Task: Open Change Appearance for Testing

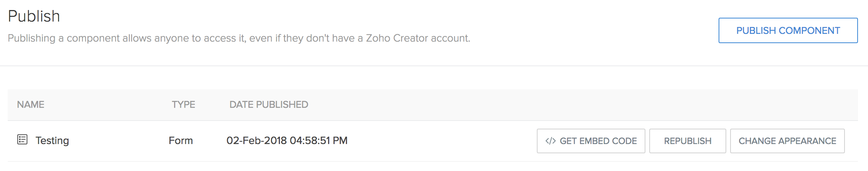Action: tap(787, 141)
